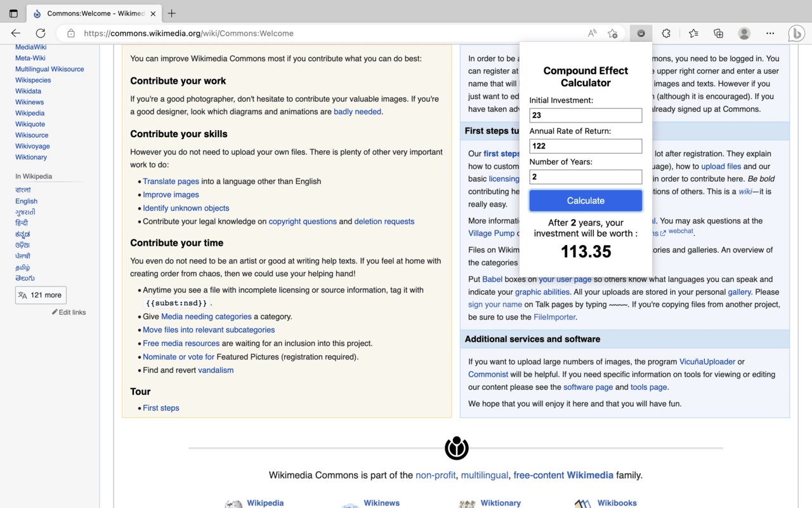Follow the 'badly needed' link
The image size is (812, 508).
(x=357, y=112)
